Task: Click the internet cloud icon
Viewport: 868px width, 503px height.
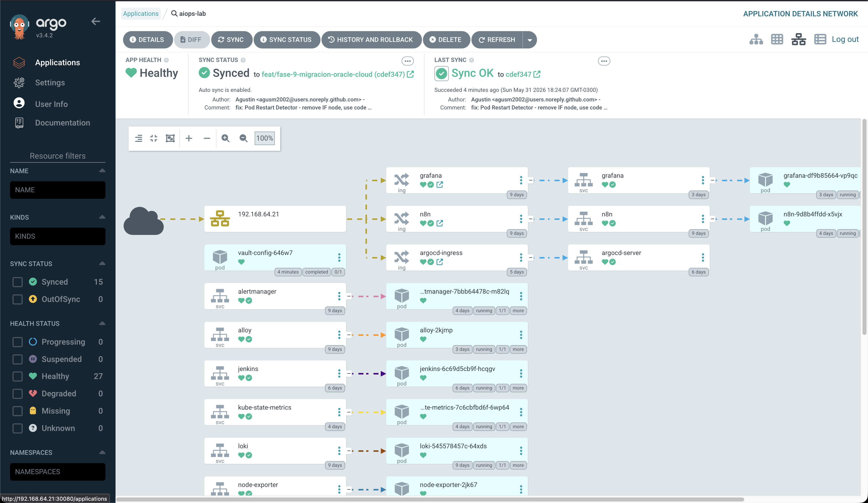Action: pyautogui.click(x=144, y=221)
